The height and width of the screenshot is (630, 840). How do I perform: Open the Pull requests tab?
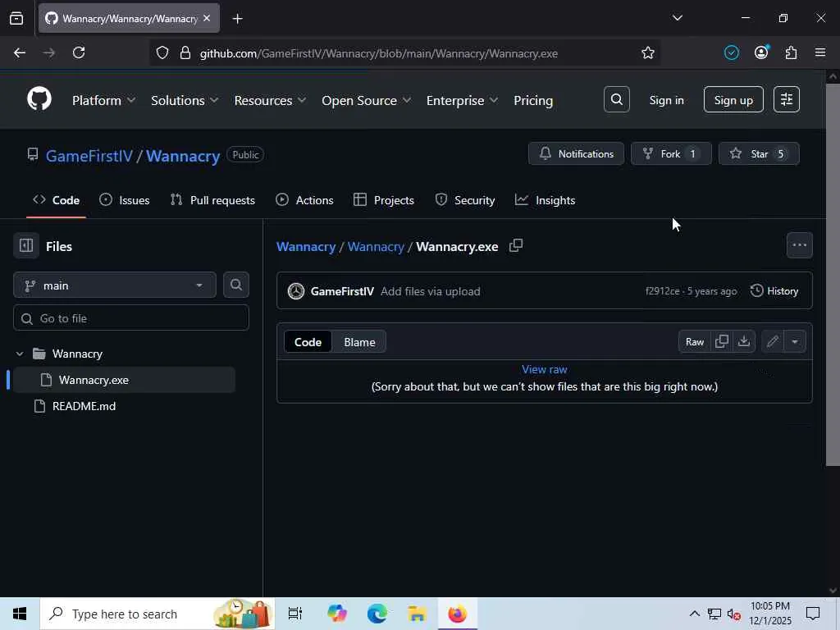coord(212,200)
